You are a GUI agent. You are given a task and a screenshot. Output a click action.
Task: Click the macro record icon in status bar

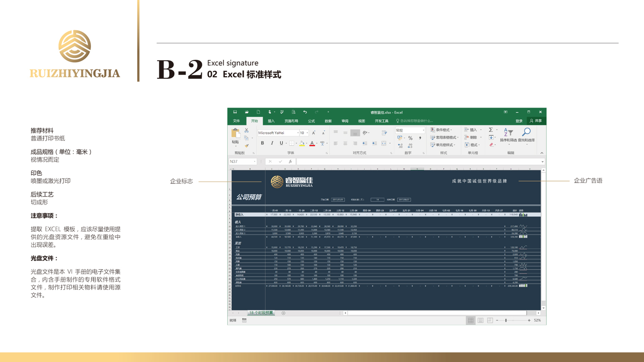tap(244, 321)
